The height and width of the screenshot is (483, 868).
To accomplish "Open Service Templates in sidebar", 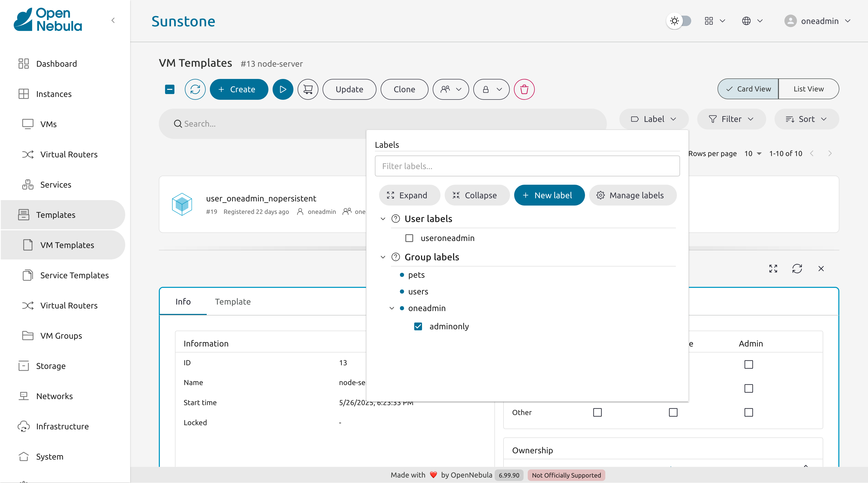I will coord(74,275).
